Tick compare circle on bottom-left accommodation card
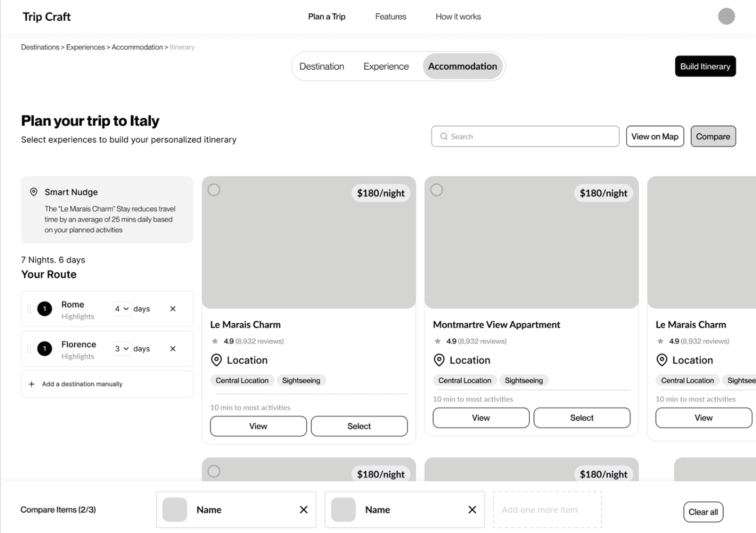This screenshot has width=756, height=533. coord(214,471)
